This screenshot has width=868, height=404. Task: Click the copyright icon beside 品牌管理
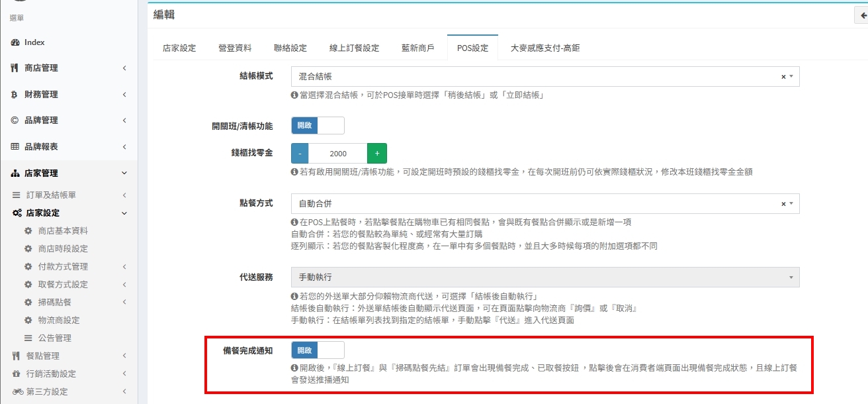pyautogui.click(x=15, y=121)
